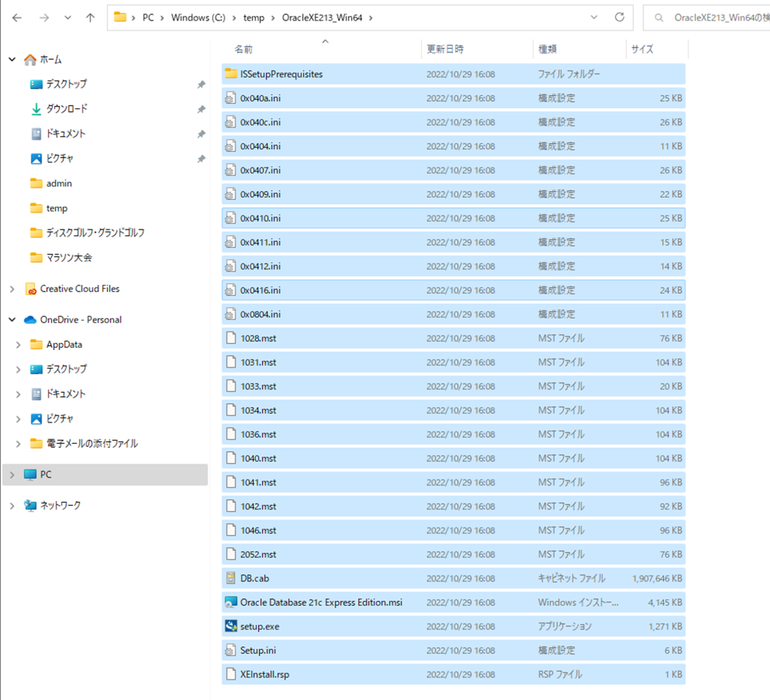This screenshot has width=770, height=700.
Task: Click the Windows (C:) breadcrumb segment
Action: 198,18
